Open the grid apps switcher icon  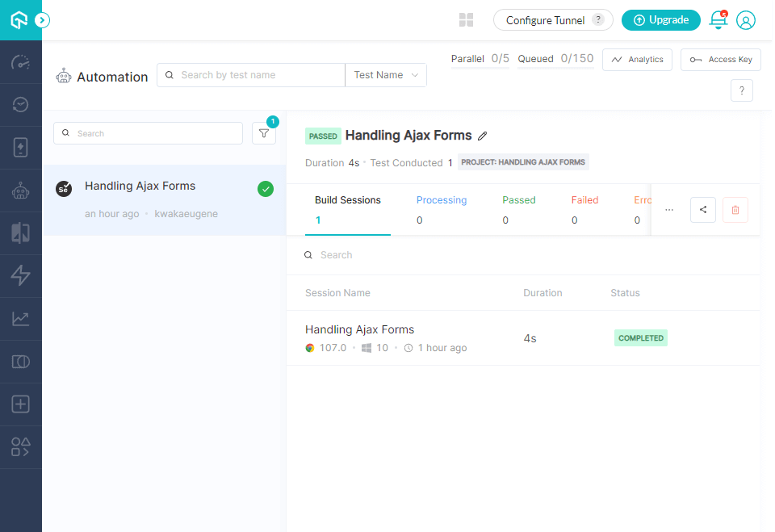(x=466, y=20)
